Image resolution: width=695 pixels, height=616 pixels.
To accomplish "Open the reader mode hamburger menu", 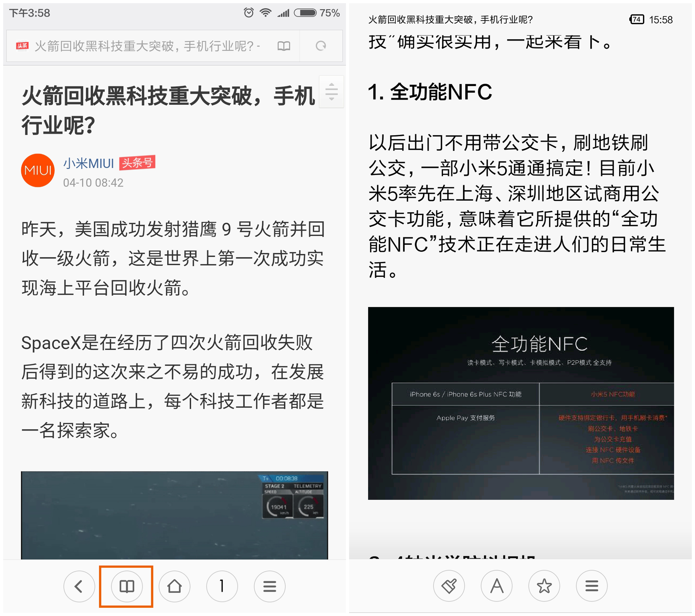I will [592, 586].
